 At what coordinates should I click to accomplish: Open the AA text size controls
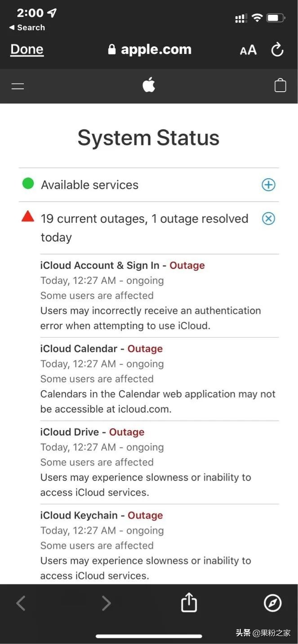click(248, 50)
